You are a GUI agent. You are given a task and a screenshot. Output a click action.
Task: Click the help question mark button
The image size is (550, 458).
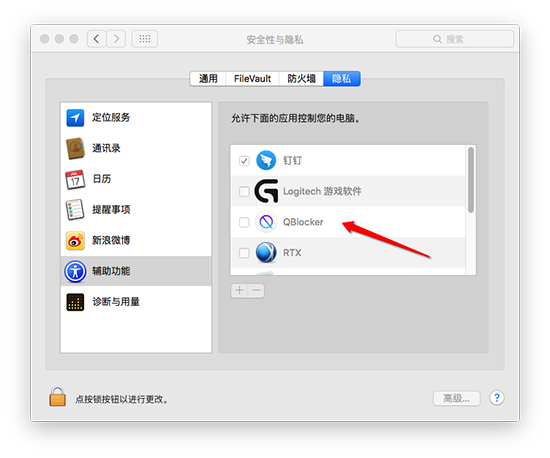pyautogui.click(x=497, y=398)
